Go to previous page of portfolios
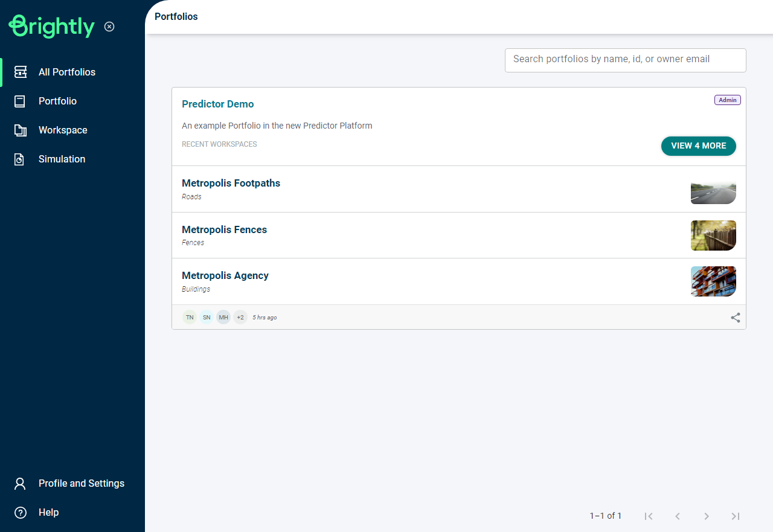 coord(678,516)
